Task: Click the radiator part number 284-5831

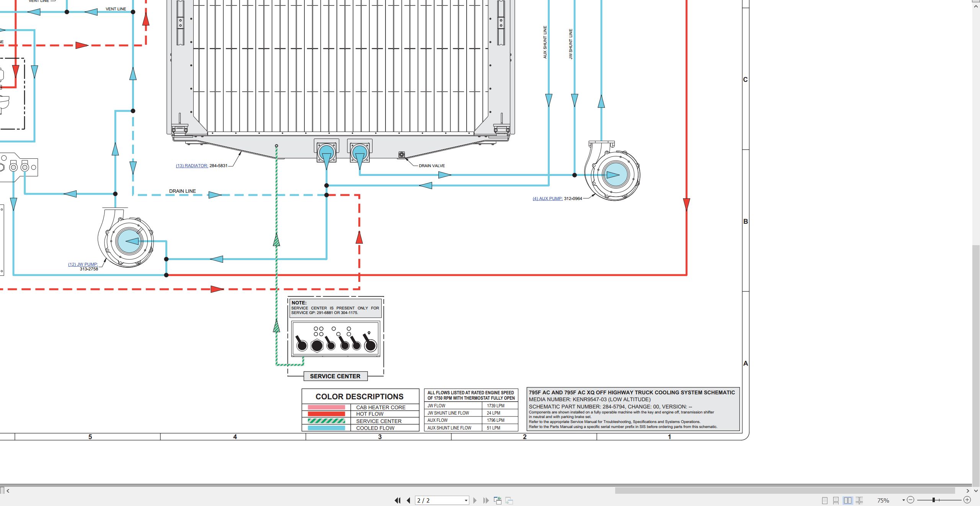Action: pyautogui.click(x=218, y=166)
